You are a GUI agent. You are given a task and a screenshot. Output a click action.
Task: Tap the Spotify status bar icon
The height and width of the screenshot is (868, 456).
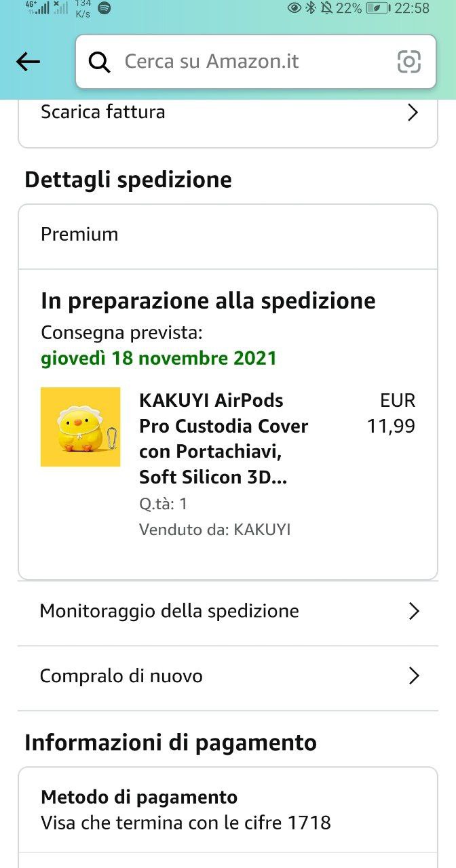click(x=104, y=8)
